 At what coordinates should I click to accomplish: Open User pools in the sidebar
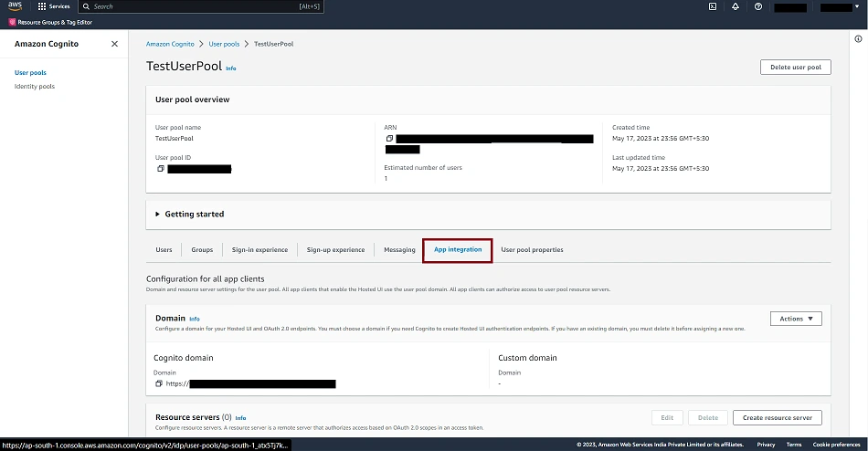pos(30,72)
